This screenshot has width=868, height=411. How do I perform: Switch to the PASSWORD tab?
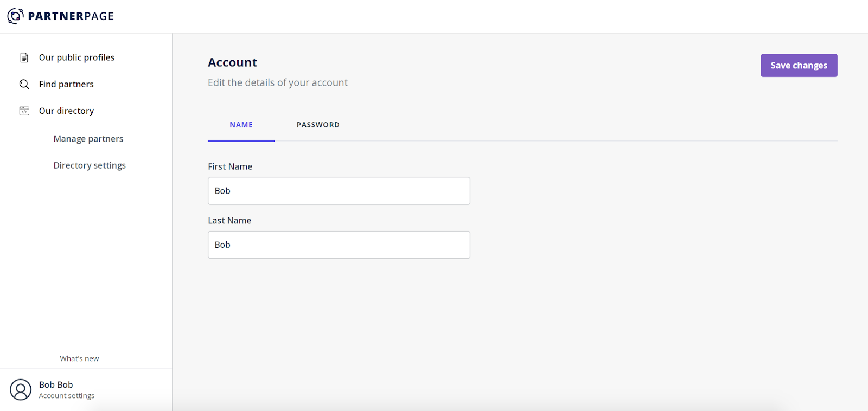[x=318, y=125]
